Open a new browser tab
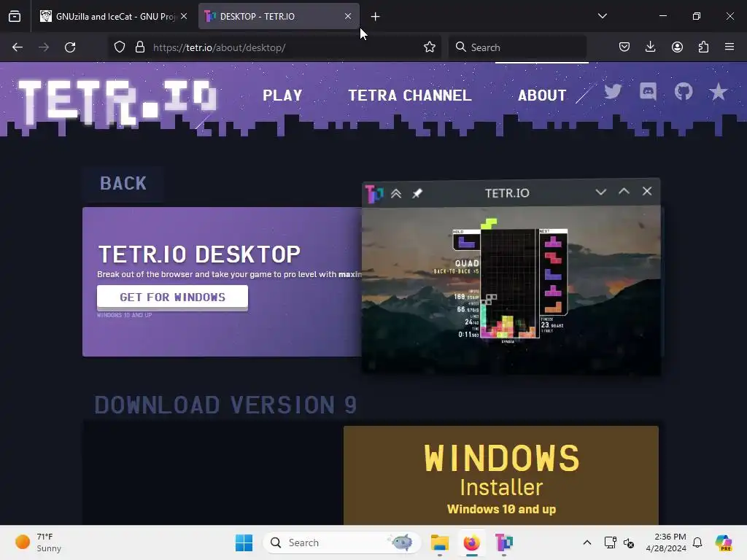Screen dimensions: 747x560 tap(376, 17)
